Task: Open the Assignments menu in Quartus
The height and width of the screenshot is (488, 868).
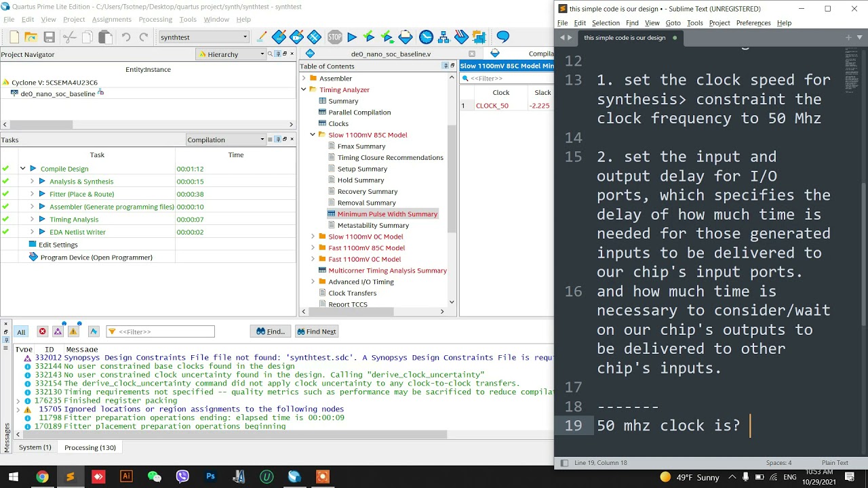Action: tap(111, 19)
